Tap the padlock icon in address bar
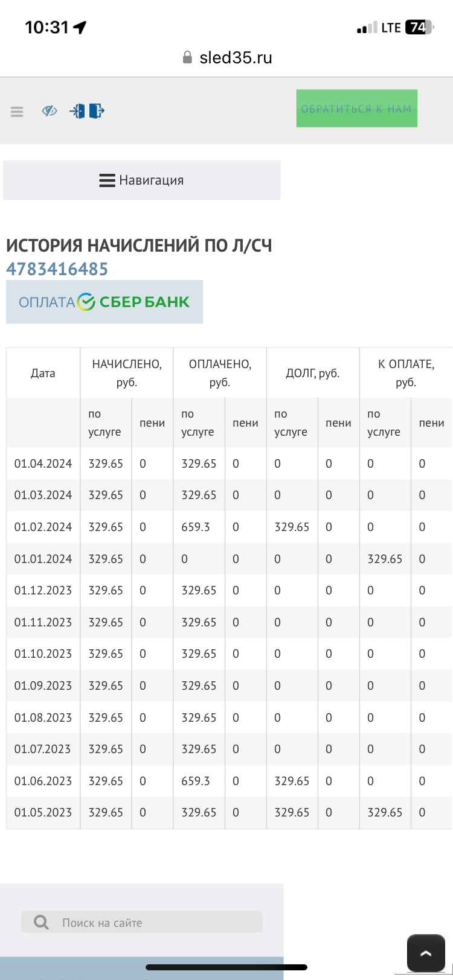The image size is (453, 980). pyautogui.click(x=187, y=57)
